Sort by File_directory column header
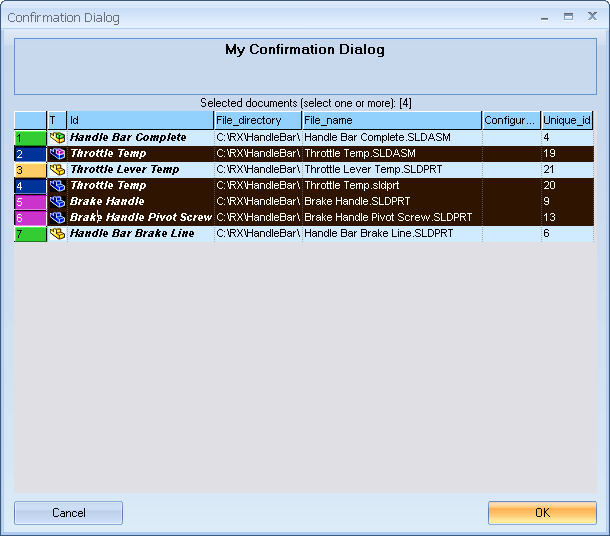610x536 pixels. tap(258, 120)
